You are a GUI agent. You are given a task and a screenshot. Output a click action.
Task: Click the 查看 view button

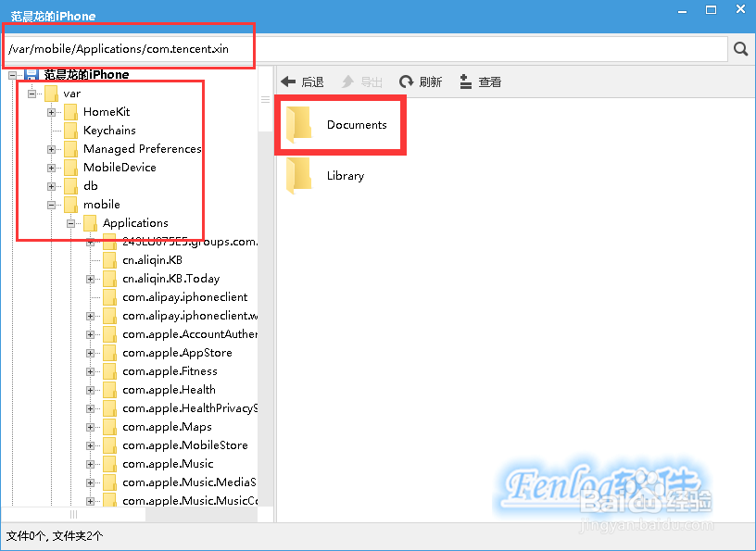[480, 81]
